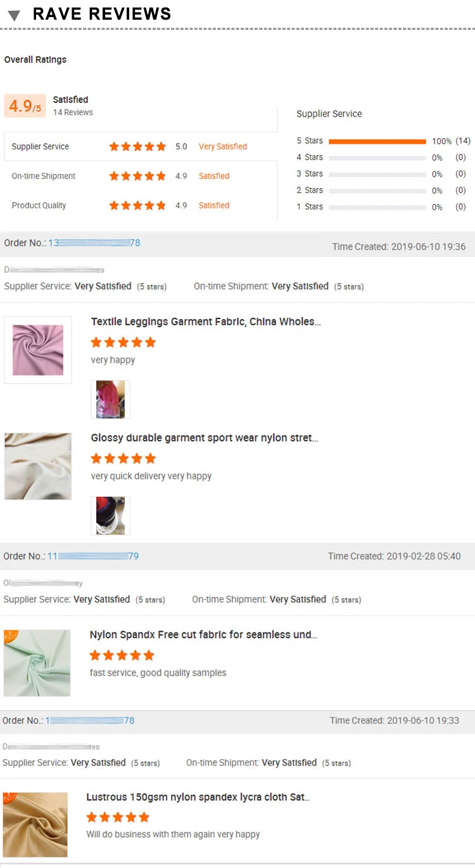Select the 5 Stars rating bar
This screenshot has width=475, height=868.
377,141
